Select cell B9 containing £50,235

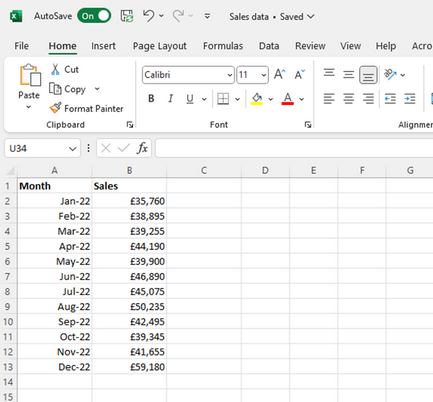tap(129, 306)
